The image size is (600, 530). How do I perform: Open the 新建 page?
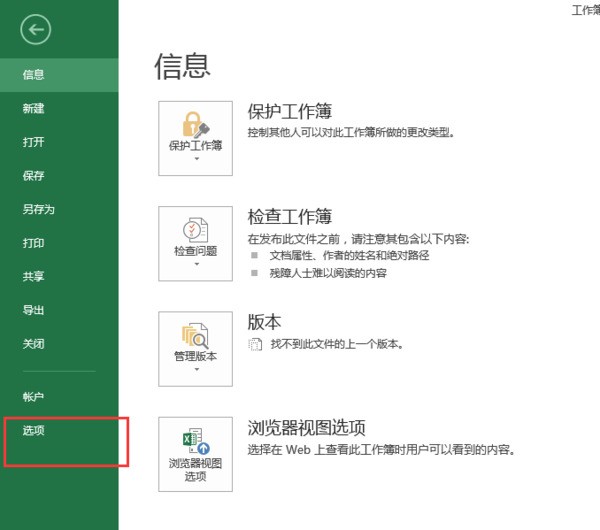click(34, 108)
